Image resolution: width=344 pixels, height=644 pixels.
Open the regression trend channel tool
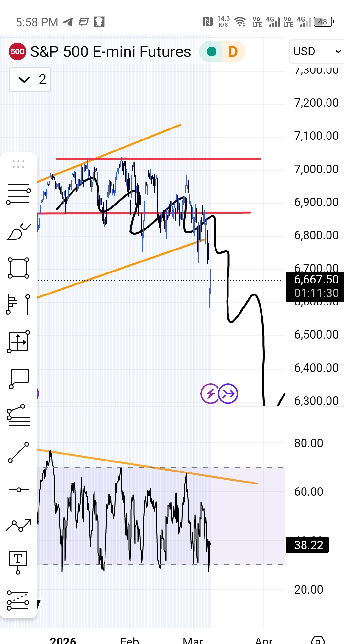point(18,600)
